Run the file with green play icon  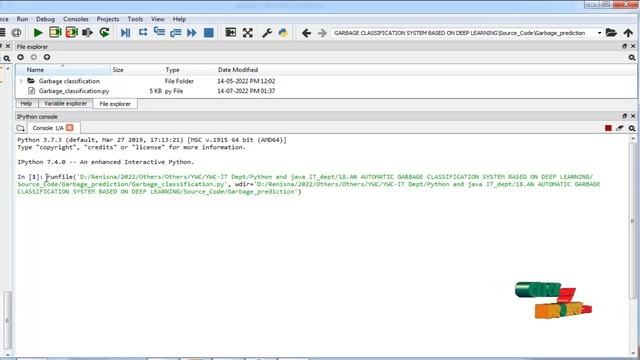tap(38, 33)
